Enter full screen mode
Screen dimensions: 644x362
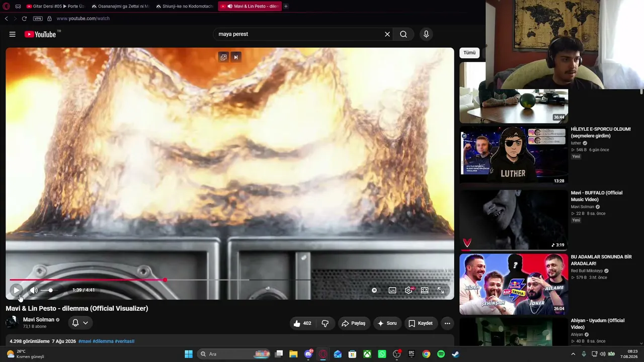[x=441, y=290]
